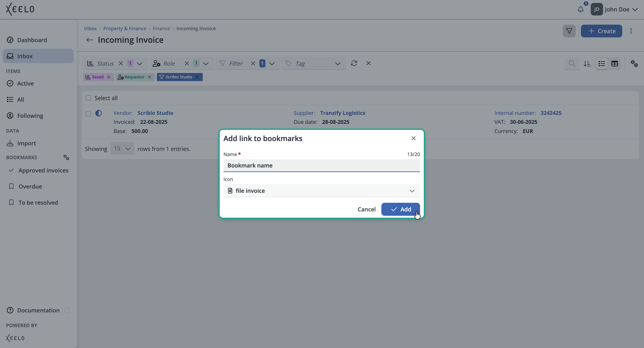Click the Base amount 500.00
The image size is (644, 348).
click(x=139, y=131)
